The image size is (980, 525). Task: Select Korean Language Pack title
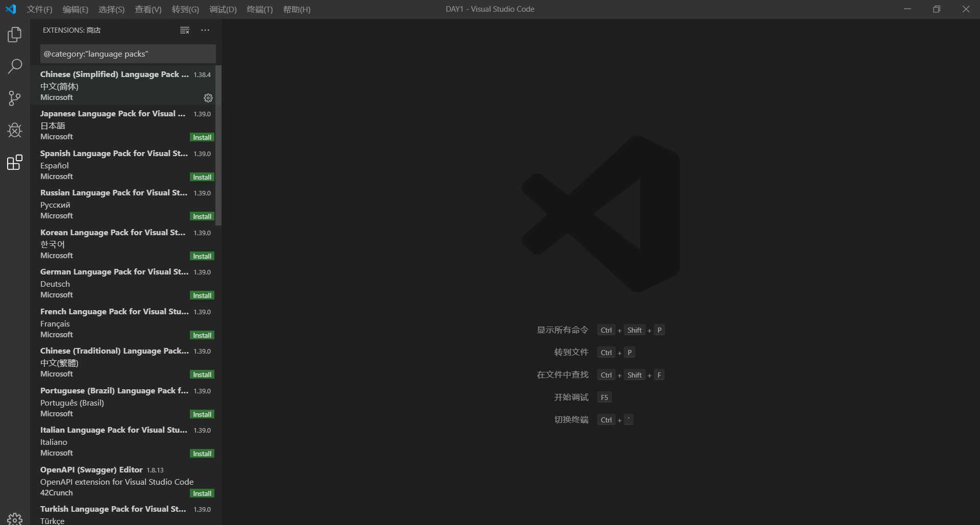click(113, 232)
